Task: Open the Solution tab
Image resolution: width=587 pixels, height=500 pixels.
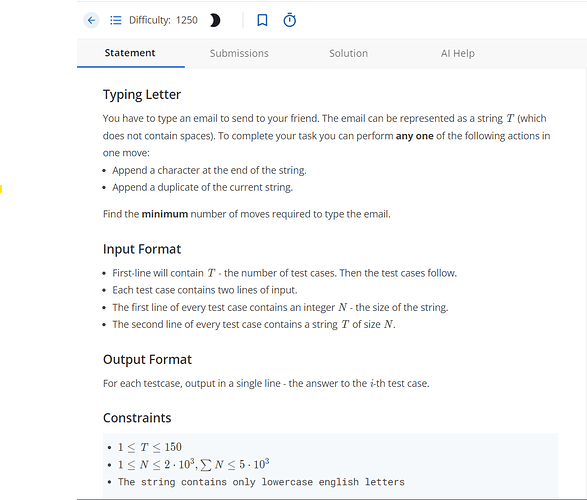Action: (349, 53)
